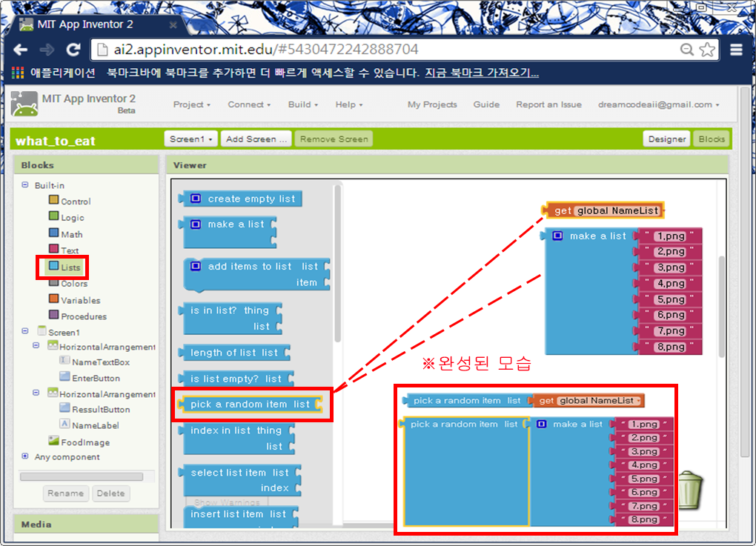756x546 pixels.
Task: Open the Connect menu
Action: tap(249, 104)
